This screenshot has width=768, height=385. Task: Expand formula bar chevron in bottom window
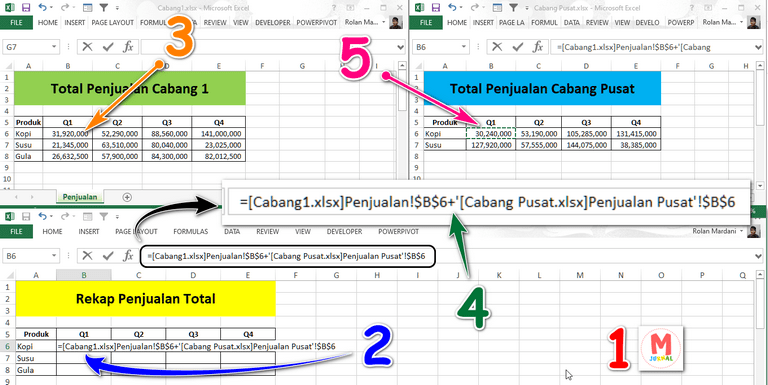758,256
